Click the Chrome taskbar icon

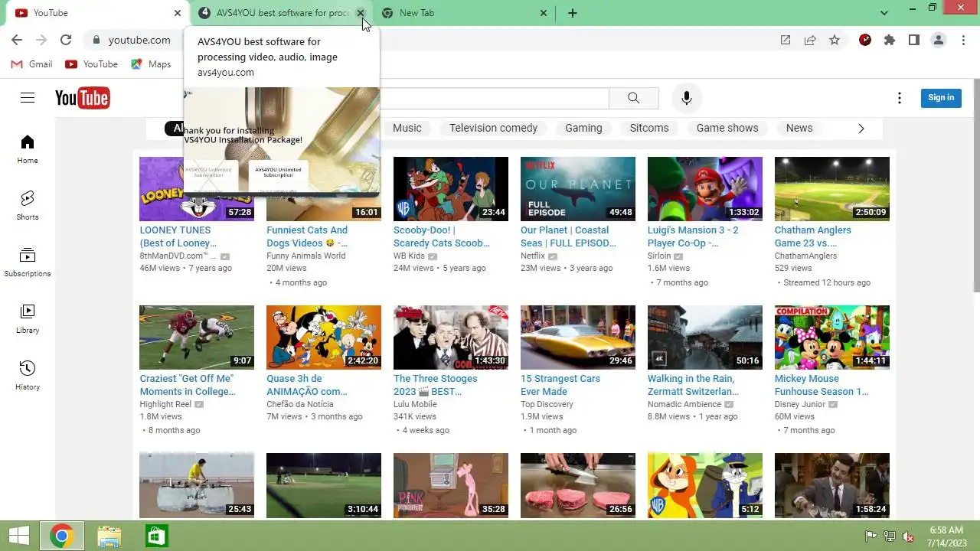pos(61,536)
